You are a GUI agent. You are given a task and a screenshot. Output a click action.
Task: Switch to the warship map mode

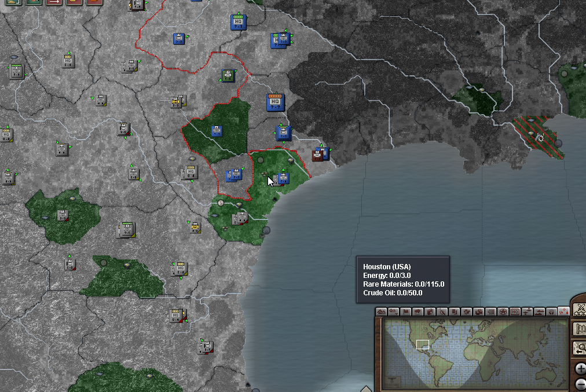[539, 312]
